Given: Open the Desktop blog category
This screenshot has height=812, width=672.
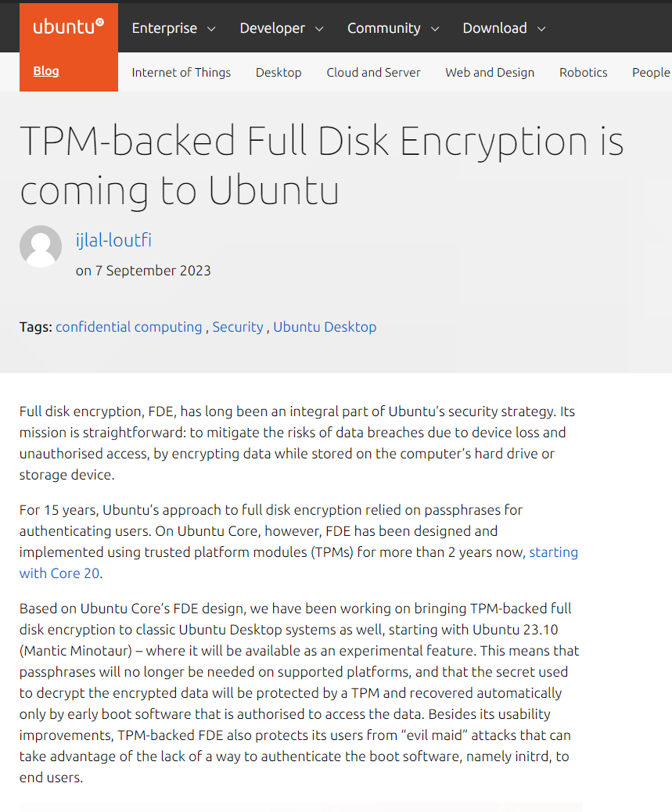Looking at the screenshot, I should (279, 73).
